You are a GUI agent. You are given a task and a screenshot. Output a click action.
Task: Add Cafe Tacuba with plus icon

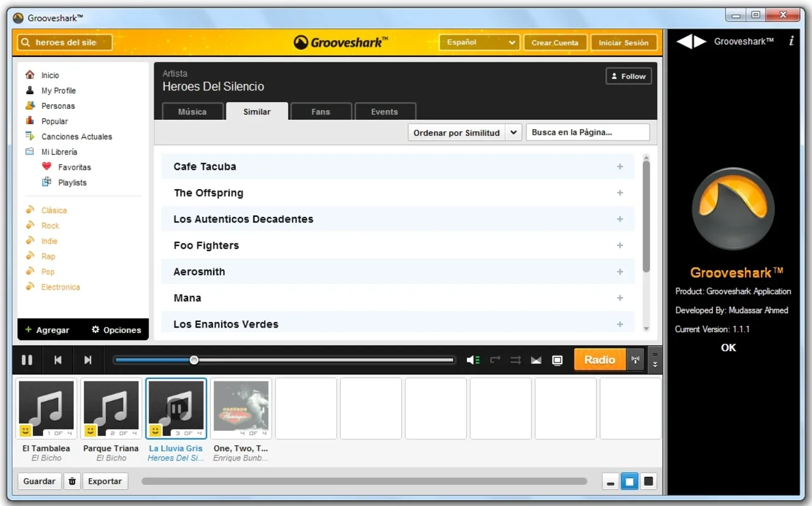tap(620, 166)
